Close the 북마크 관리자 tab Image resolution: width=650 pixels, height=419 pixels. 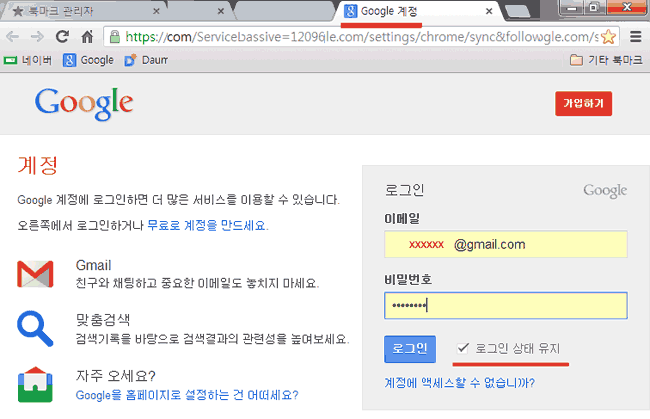156,11
